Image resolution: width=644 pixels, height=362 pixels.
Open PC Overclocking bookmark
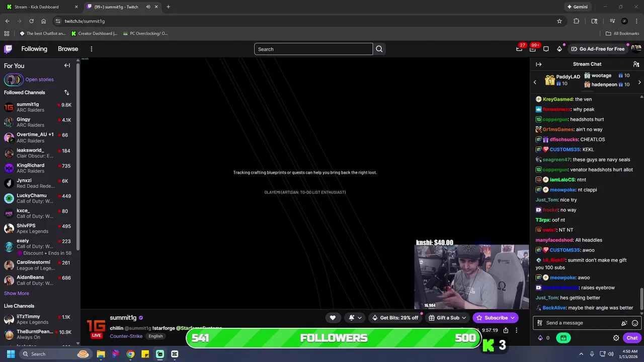(145, 34)
